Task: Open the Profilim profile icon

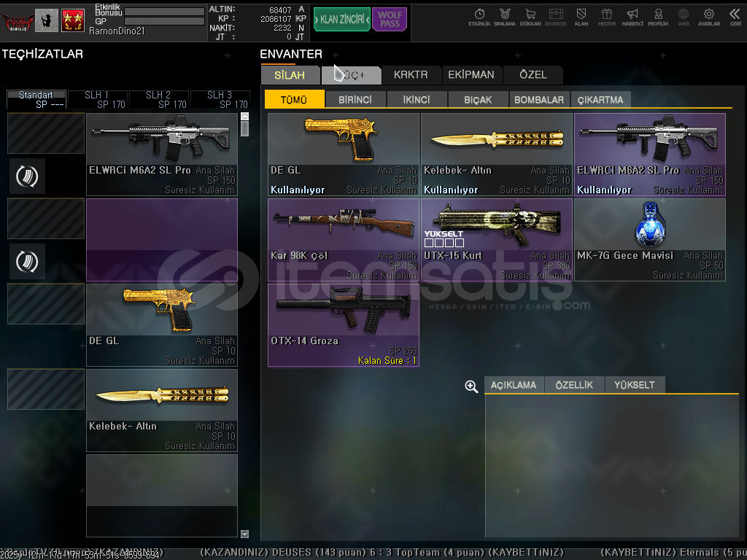Action: (658, 17)
